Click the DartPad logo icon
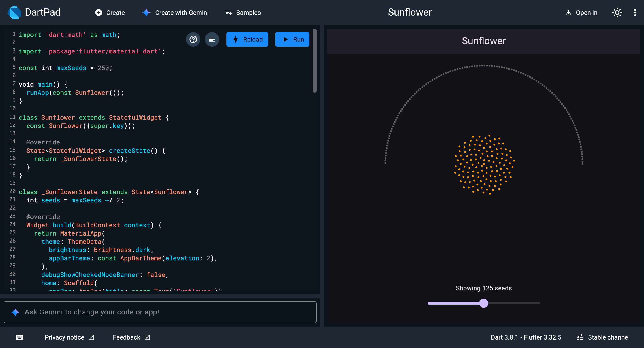The height and width of the screenshot is (348, 644). (14, 13)
